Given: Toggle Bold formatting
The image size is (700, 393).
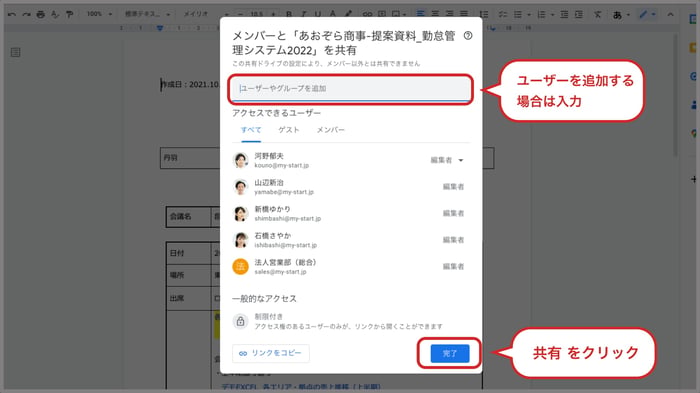Looking at the screenshot, I should coord(289,14).
